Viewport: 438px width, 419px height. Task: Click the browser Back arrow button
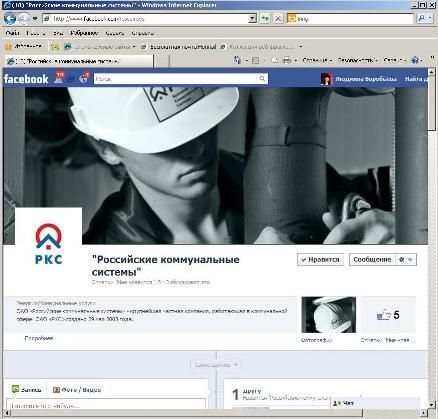10,19
